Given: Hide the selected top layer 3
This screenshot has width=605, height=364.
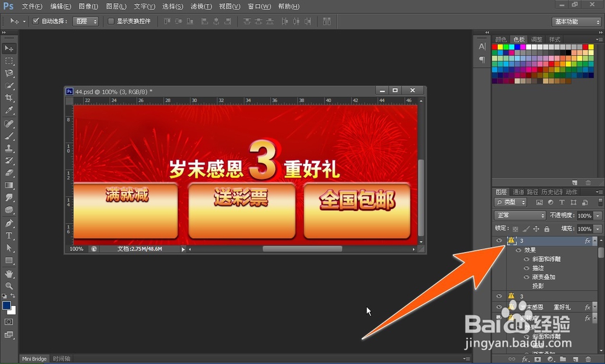Looking at the screenshot, I should click(499, 240).
